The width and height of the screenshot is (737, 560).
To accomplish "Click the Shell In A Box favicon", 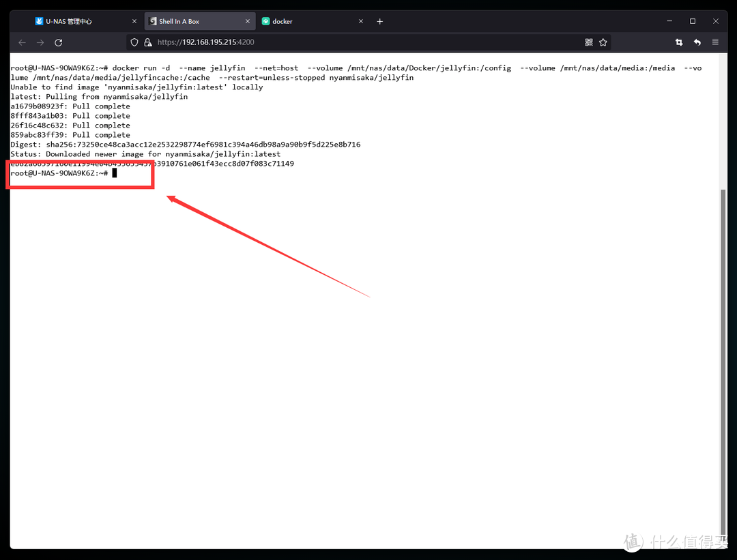I will tap(153, 21).
